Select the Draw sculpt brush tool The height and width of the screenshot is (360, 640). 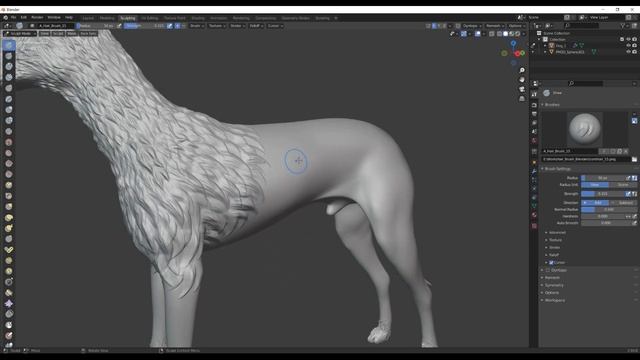pyautogui.click(x=9, y=45)
